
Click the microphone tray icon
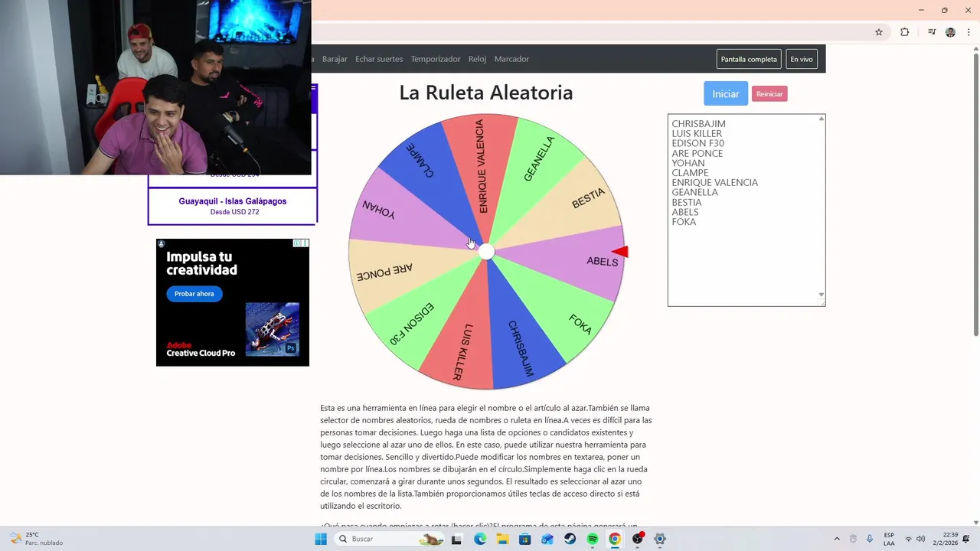pos(869,539)
